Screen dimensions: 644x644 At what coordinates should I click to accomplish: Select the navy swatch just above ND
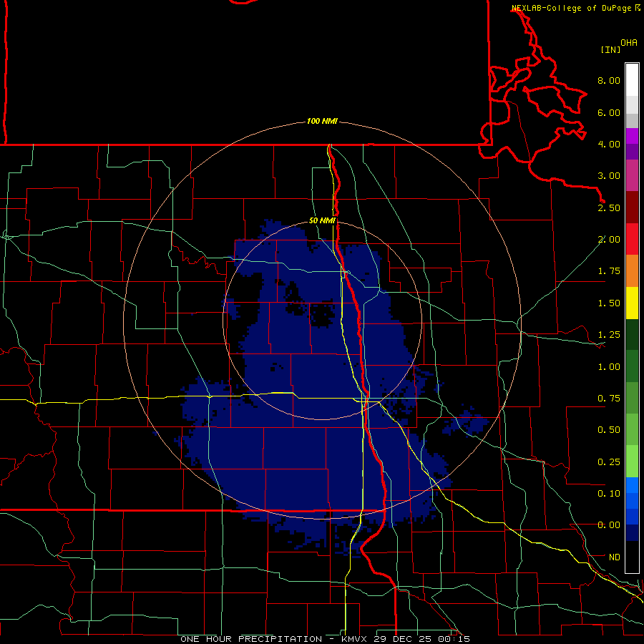[632, 533]
